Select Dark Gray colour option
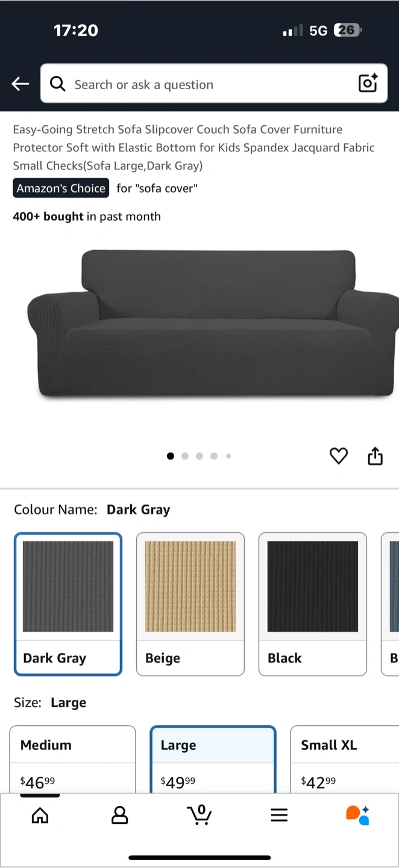The width and height of the screenshot is (399, 868). pos(68,604)
